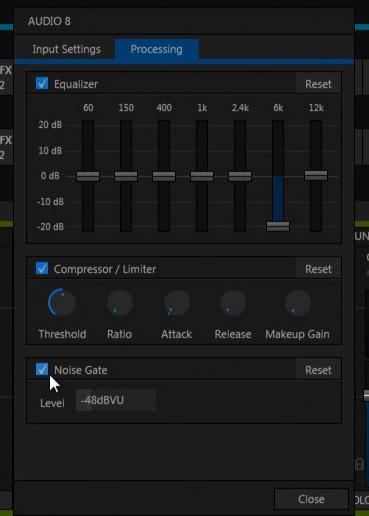Viewport: 369px width, 516px height.
Task: Click the 1k frequency band label
Action: click(202, 108)
